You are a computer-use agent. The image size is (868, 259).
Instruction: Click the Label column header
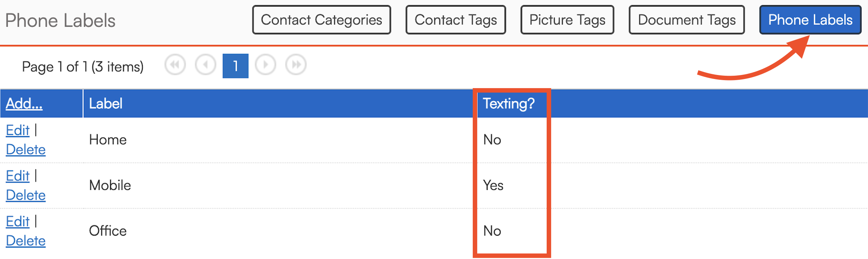tap(105, 104)
